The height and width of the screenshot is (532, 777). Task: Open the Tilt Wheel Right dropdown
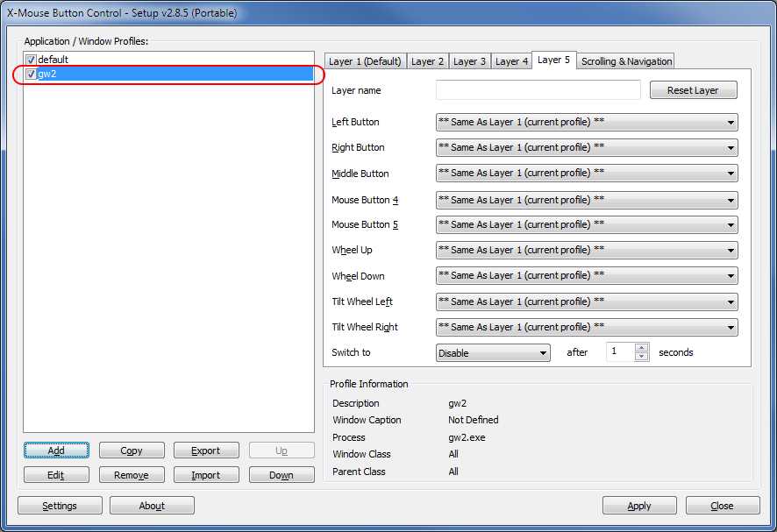[x=586, y=328]
